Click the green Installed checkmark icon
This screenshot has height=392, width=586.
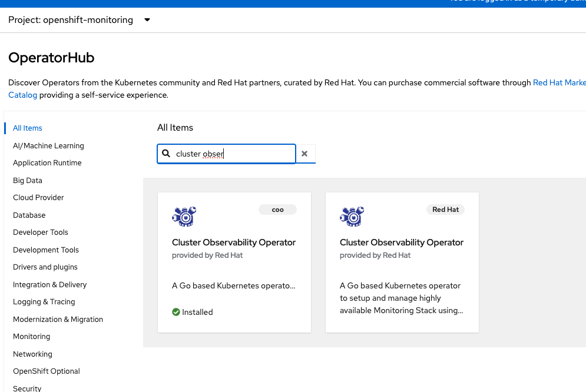pos(176,312)
